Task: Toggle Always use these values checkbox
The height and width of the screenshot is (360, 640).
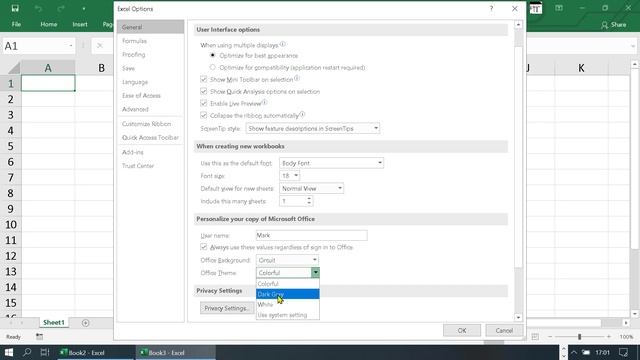Action: [x=204, y=247]
